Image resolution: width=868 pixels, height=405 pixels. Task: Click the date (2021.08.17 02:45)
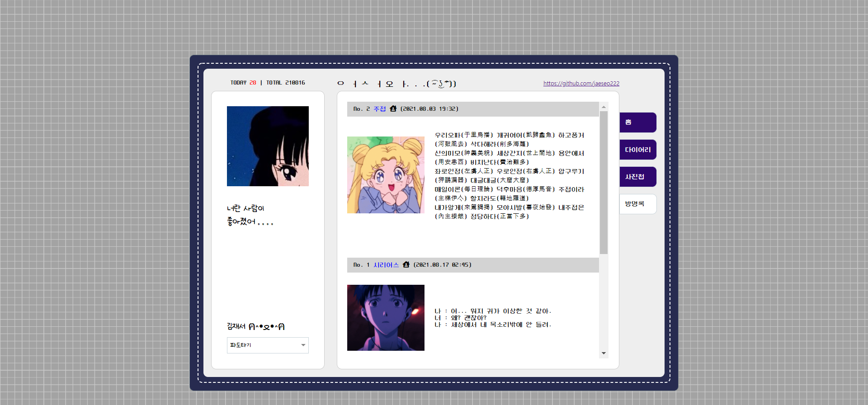[x=442, y=265]
